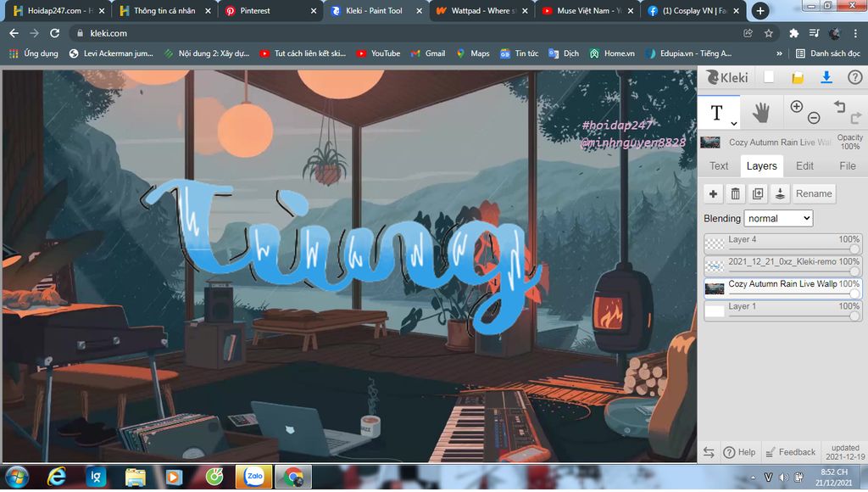Select the 2021_12_21_0xz_Kleki-remo layer
868x492 pixels.
click(x=782, y=266)
